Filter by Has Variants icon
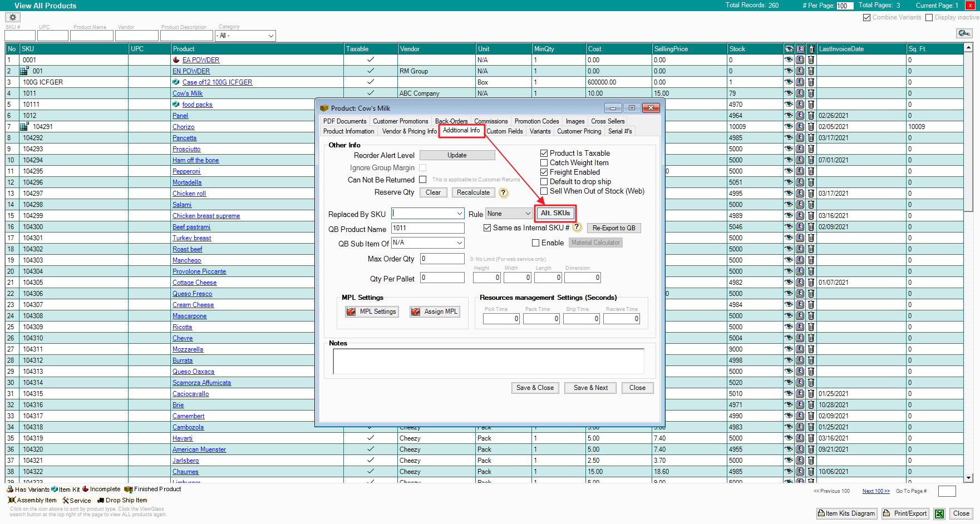This screenshot has height=524, width=980. (10, 490)
